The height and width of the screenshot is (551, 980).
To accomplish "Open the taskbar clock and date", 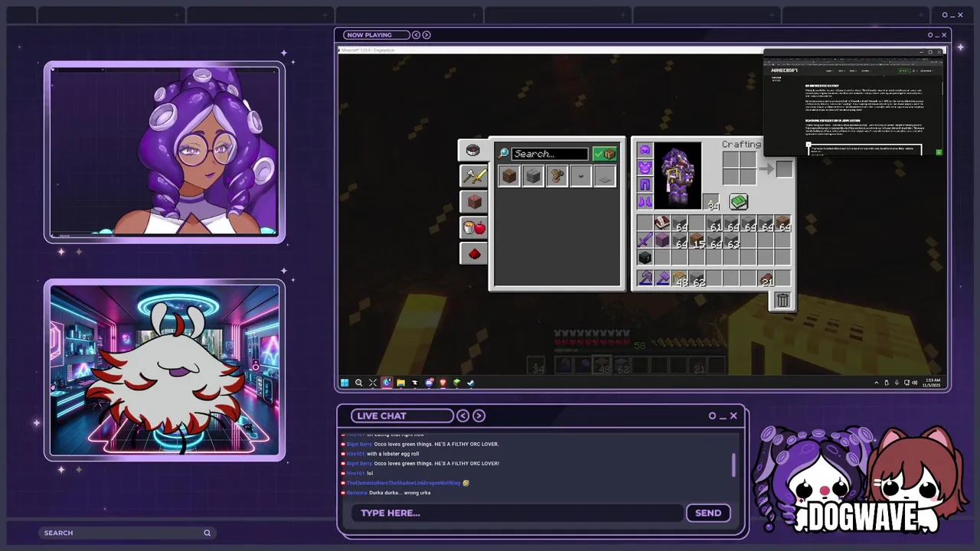I will (x=932, y=383).
